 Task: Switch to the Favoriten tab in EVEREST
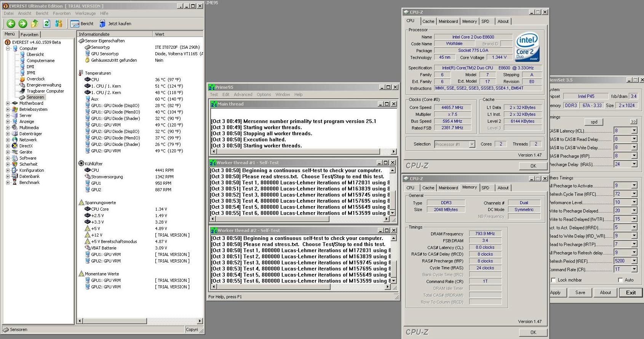(29, 34)
